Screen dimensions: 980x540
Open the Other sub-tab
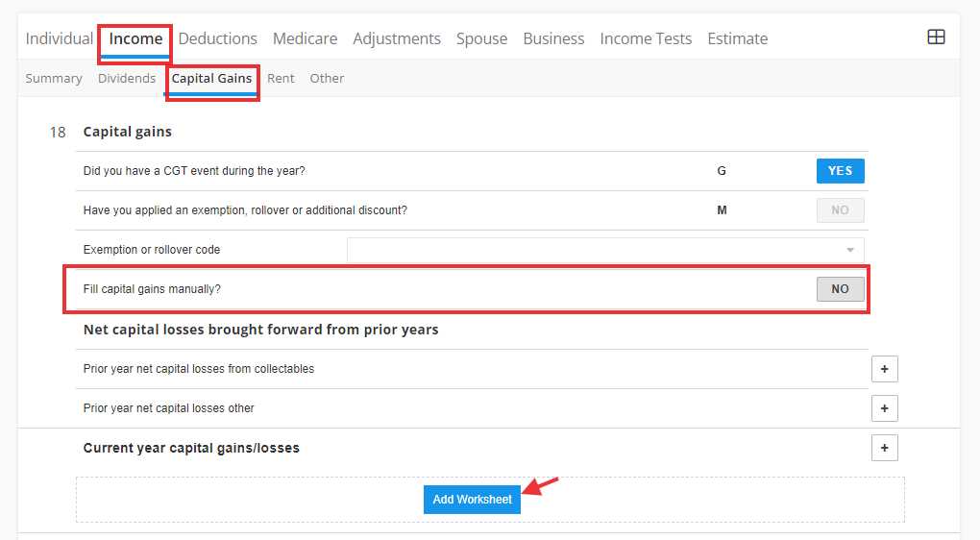[327, 78]
